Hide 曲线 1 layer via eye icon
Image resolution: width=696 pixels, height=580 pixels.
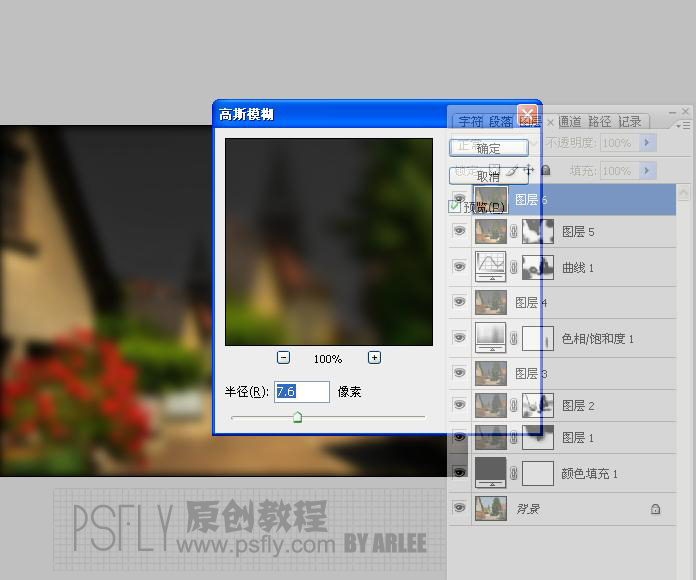(x=459, y=267)
